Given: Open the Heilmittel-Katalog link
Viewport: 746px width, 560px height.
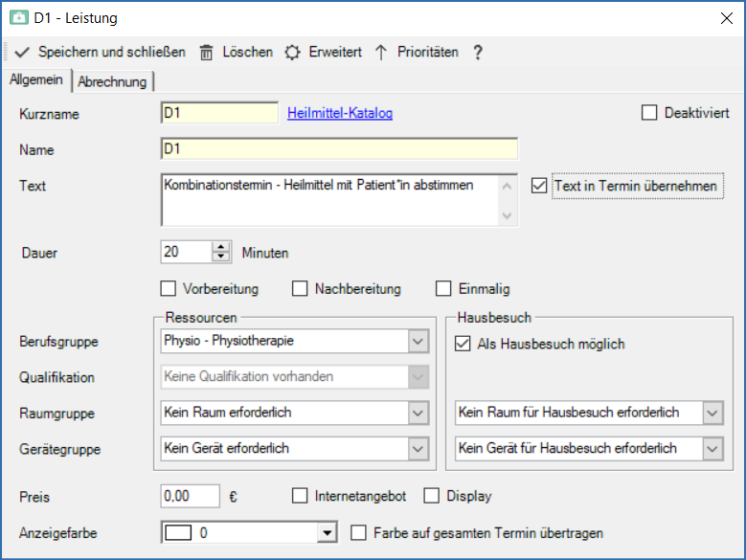Looking at the screenshot, I should [340, 113].
